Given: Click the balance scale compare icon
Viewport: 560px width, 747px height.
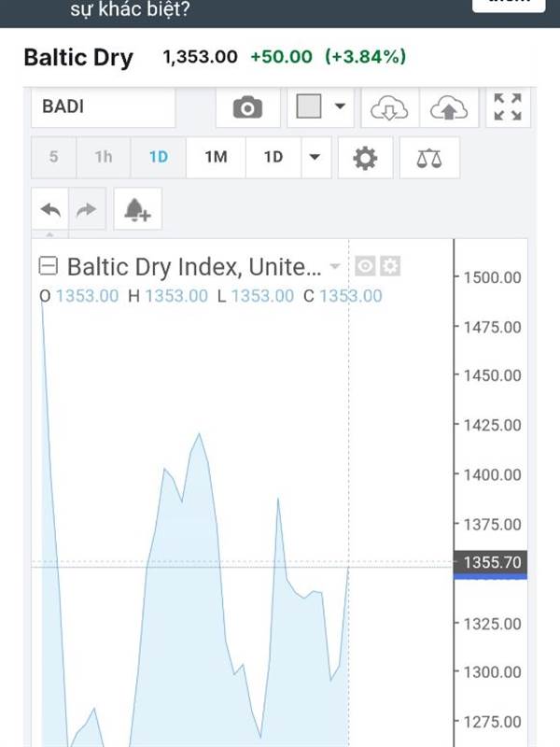Looking at the screenshot, I should click(x=429, y=158).
